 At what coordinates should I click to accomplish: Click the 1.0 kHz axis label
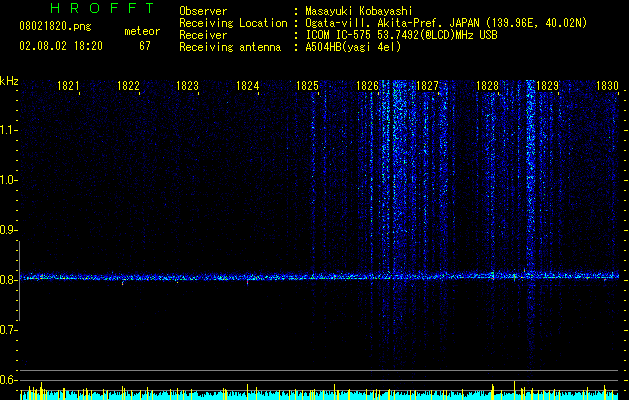click(x=8, y=180)
